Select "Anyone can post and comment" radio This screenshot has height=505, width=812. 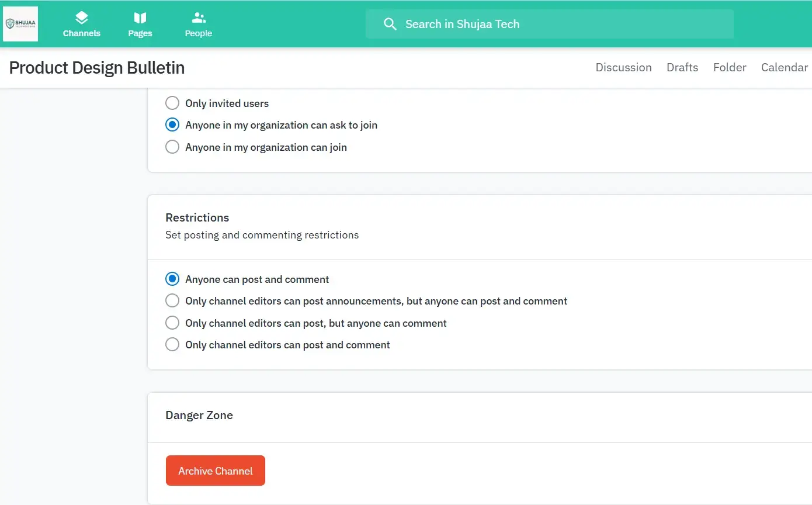click(172, 279)
